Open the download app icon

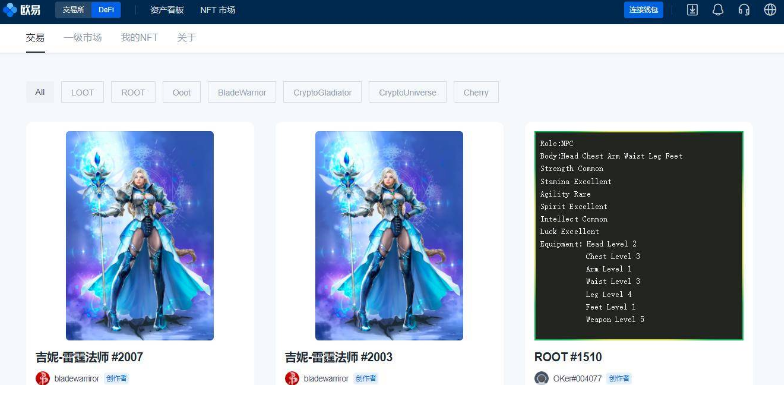click(x=692, y=10)
